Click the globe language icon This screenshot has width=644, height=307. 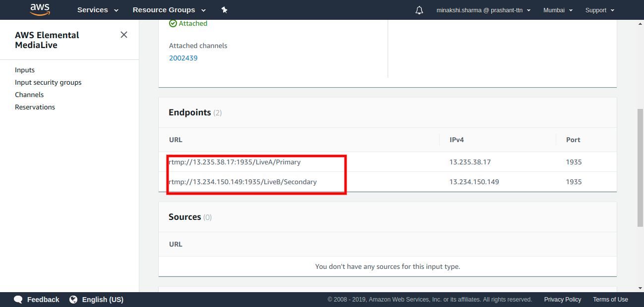(73, 300)
